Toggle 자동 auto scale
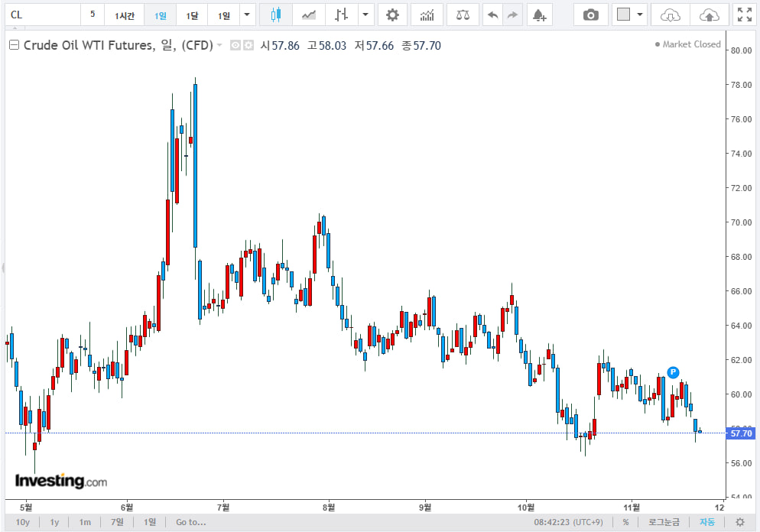760x532 pixels. pyautogui.click(x=707, y=522)
